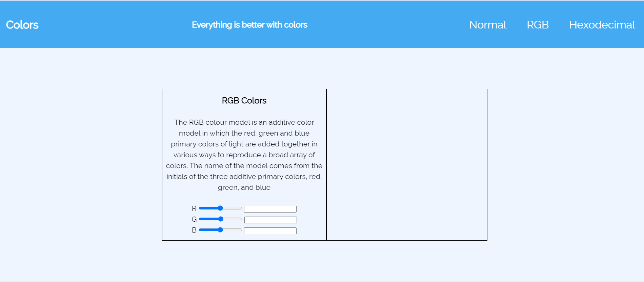Switch to the RGB nav link
Screen dimensions: 644x282
tap(538, 25)
